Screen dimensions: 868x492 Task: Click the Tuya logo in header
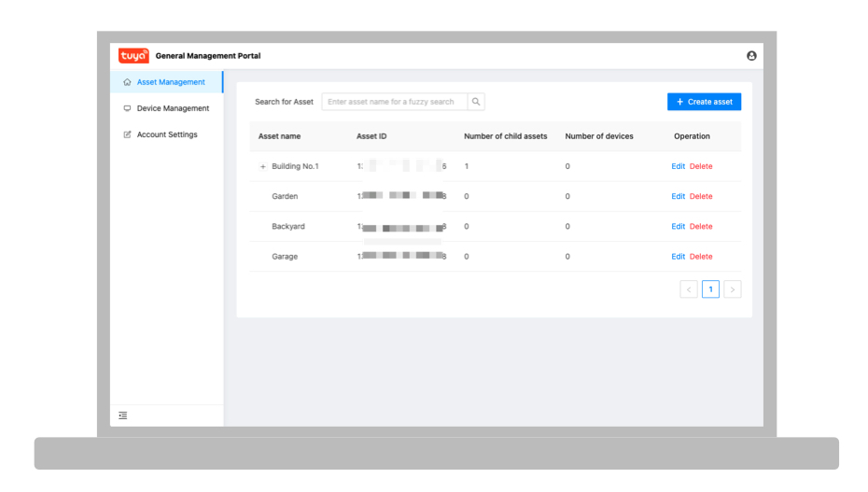coord(133,56)
